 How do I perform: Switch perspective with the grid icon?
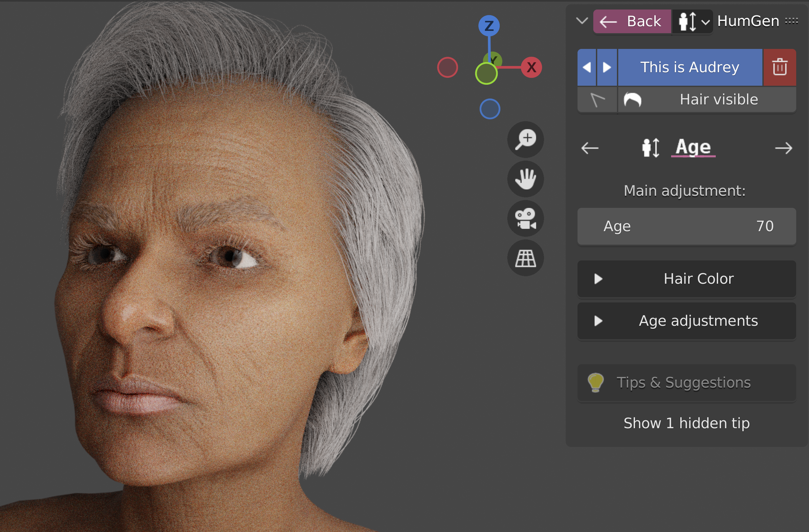pyautogui.click(x=526, y=258)
